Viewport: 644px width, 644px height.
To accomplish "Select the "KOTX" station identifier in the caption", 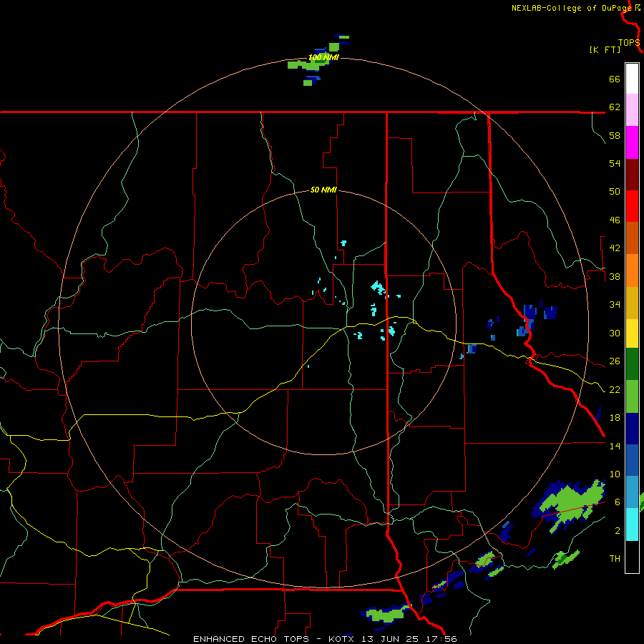I will click(341, 639).
